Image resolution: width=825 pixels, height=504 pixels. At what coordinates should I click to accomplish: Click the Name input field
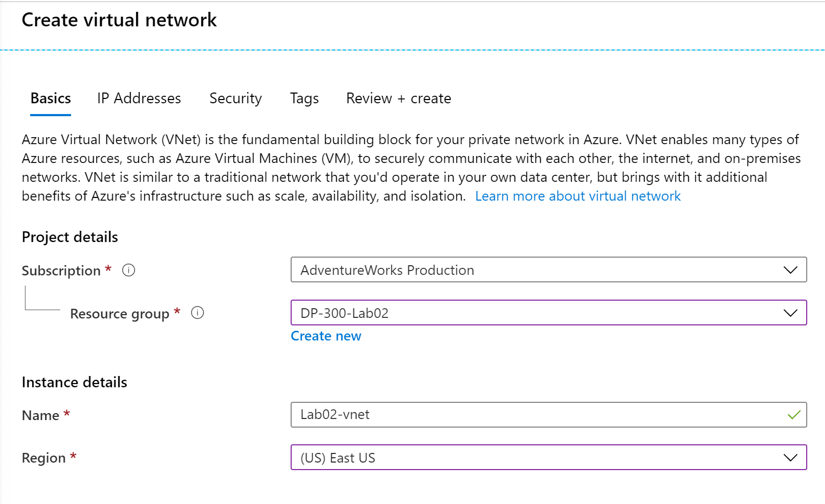click(x=538, y=415)
